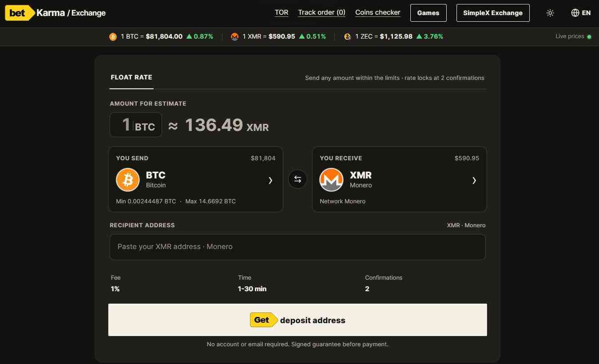Toggle the light theme sun icon
Image resolution: width=599 pixels, height=364 pixels.
[550, 13]
